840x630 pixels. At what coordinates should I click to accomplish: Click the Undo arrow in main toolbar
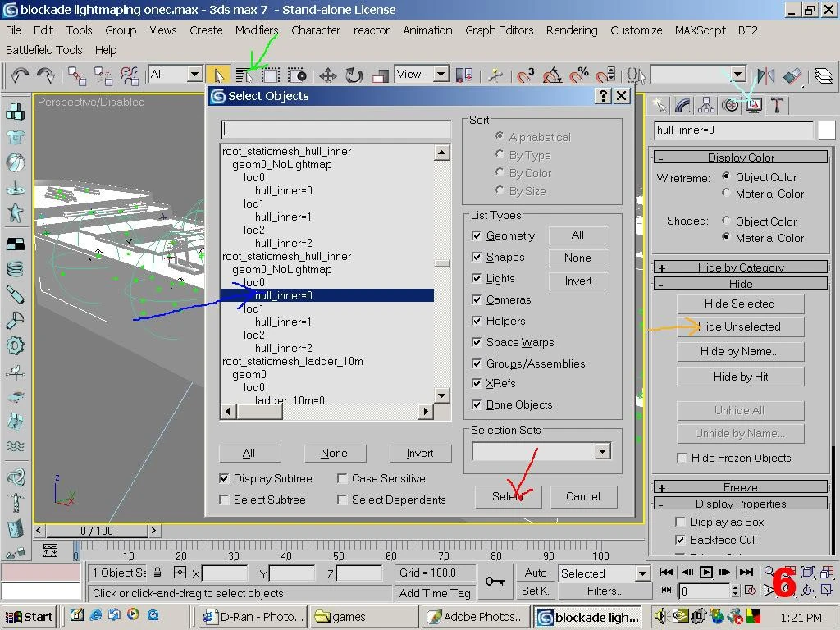tap(20, 75)
